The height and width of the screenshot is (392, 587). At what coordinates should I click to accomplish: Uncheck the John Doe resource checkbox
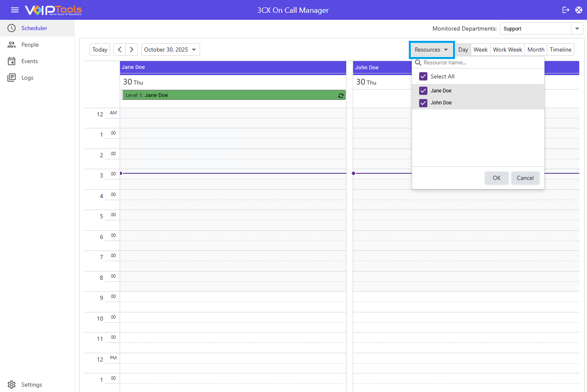[x=423, y=103]
